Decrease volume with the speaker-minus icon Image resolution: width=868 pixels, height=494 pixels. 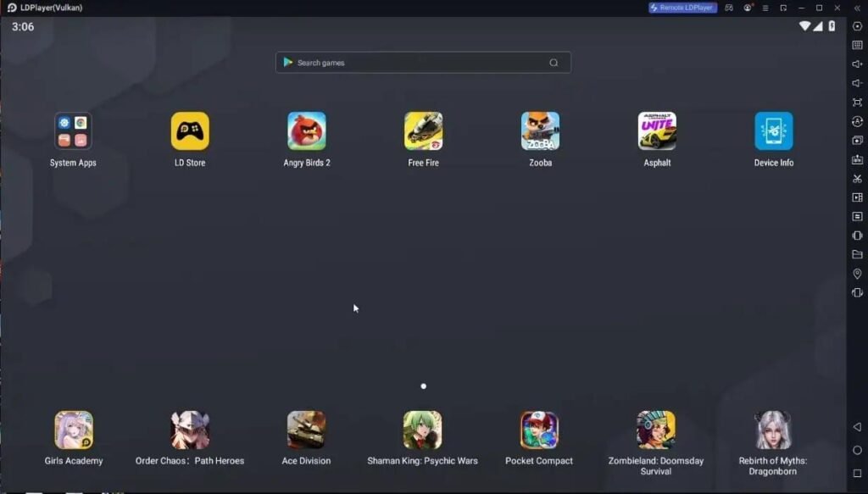[x=857, y=83]
